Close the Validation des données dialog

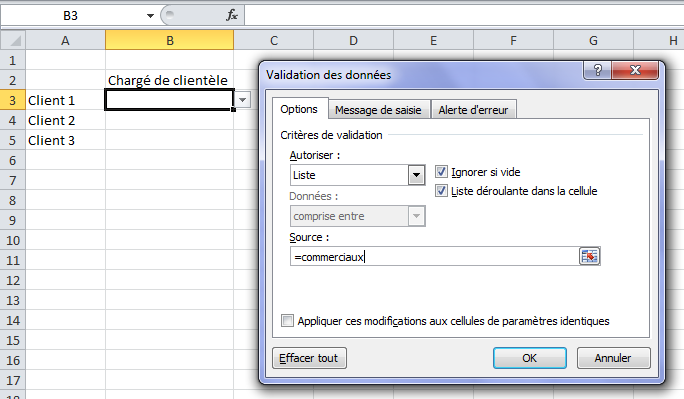pyautogui.click(x=635, y=70)
